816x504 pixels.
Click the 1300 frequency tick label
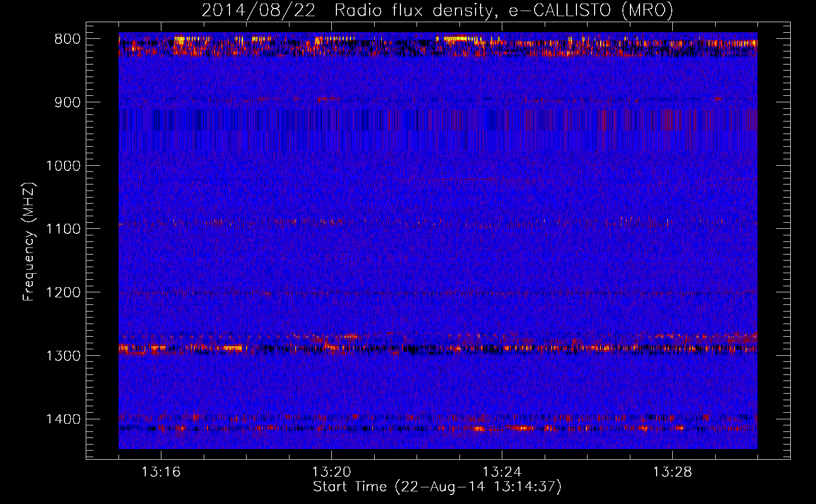click(x=63, y=356)
